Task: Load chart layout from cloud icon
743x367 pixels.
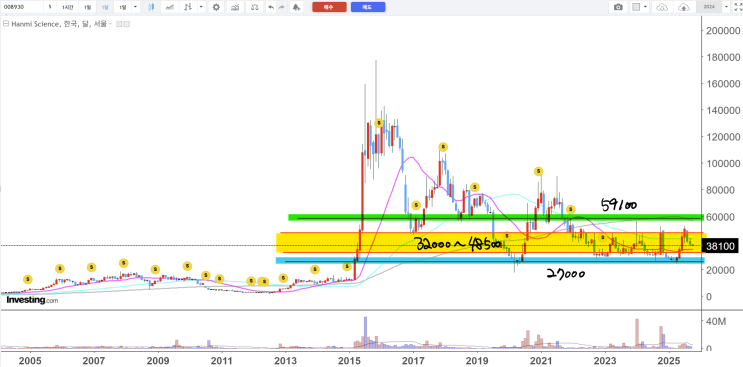Action: 662,7
